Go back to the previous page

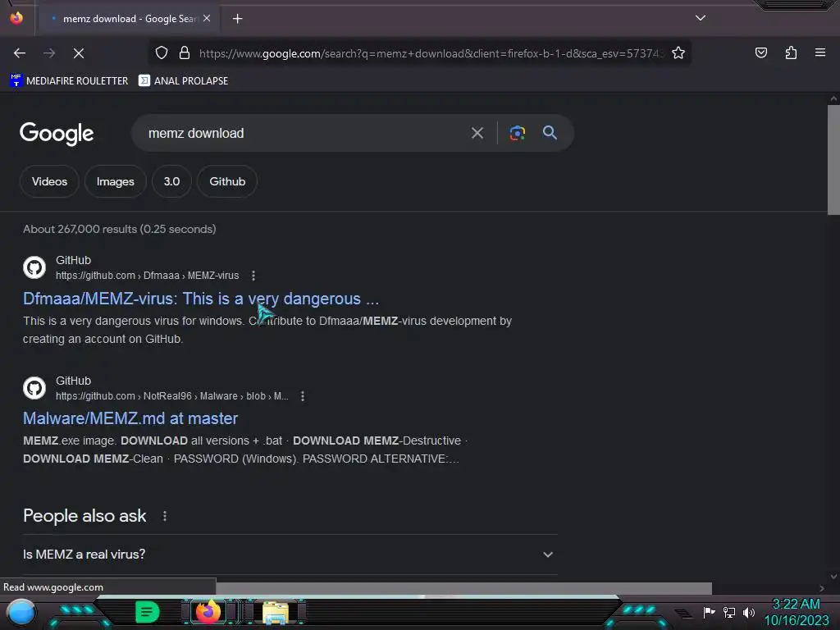20,53
